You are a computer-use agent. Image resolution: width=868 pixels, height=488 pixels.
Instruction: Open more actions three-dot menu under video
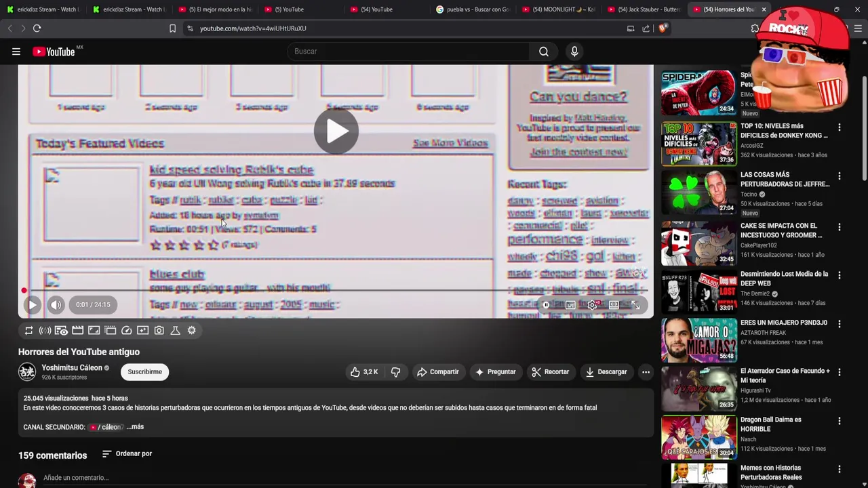pos(646,372)
